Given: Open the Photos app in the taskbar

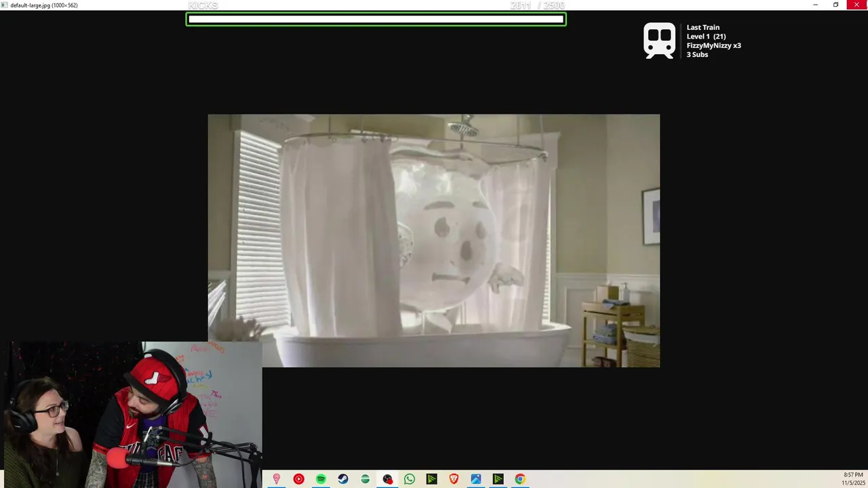Looking at the screenshot, I should [476, 479].
